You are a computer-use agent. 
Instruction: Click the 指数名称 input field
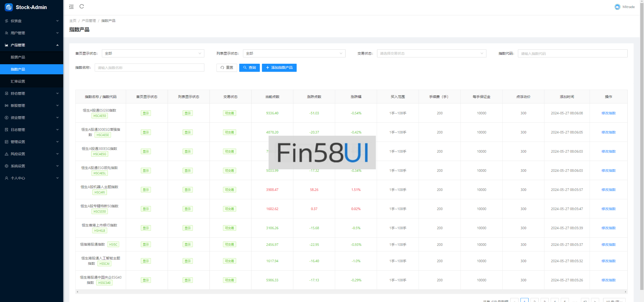149,68
